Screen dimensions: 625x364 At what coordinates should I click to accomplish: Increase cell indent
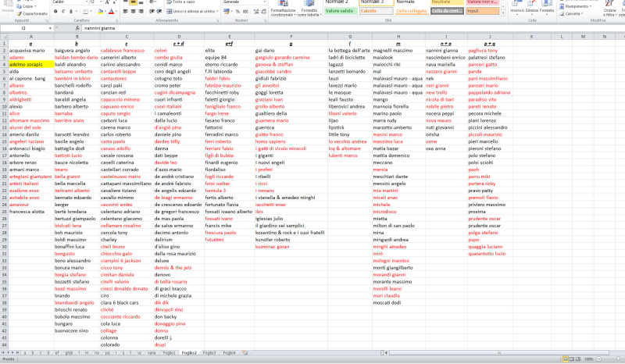(159, 12)
